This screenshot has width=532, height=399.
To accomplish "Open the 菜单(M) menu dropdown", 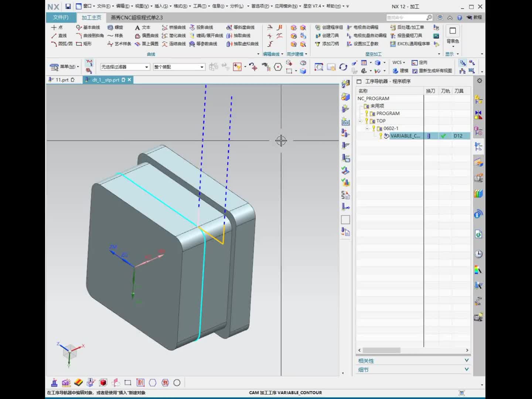I will (65, 67).
